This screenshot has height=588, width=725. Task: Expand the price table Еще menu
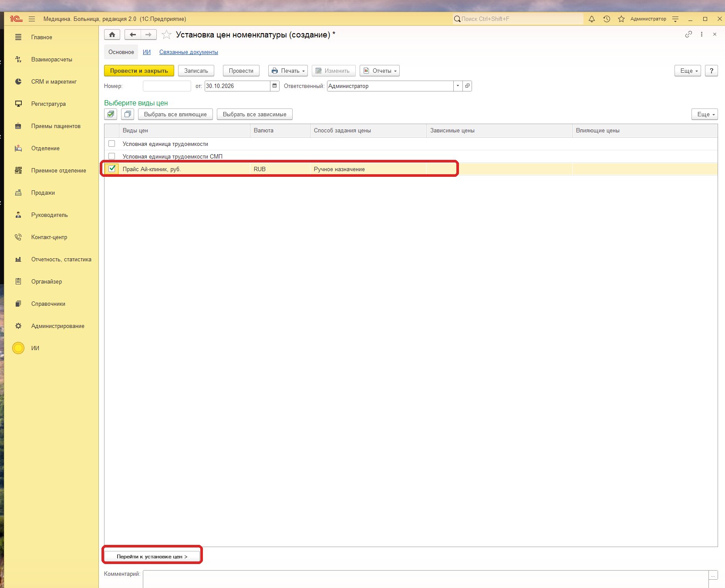pyautogui.click(x=705, y=114)
